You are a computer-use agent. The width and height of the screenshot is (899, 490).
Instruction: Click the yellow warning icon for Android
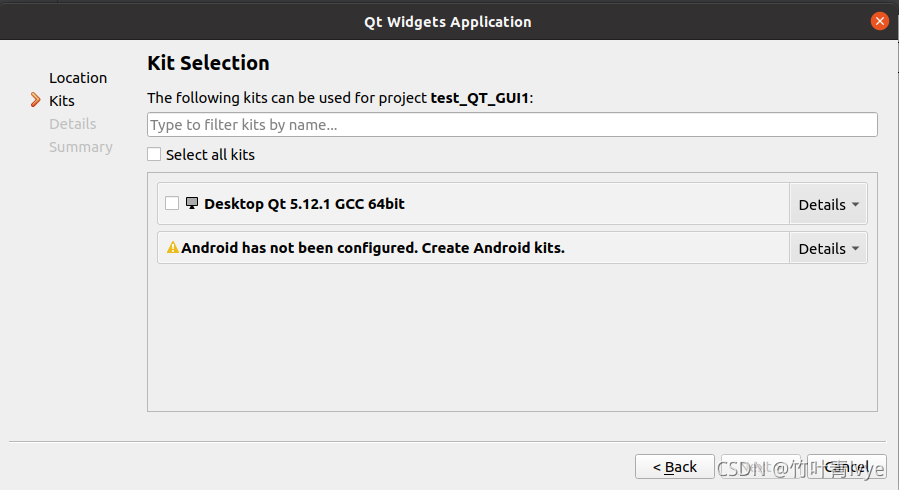pos(173,247)
